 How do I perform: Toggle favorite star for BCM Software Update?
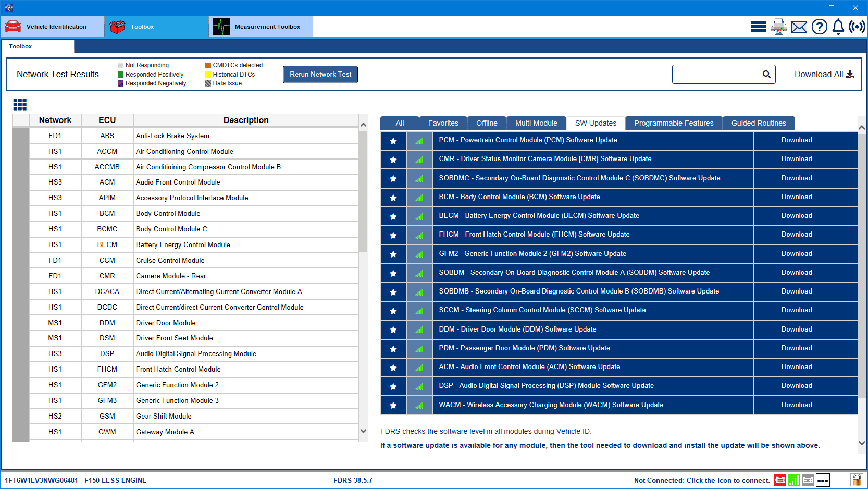pyautogui.click(x=393, y=198)
